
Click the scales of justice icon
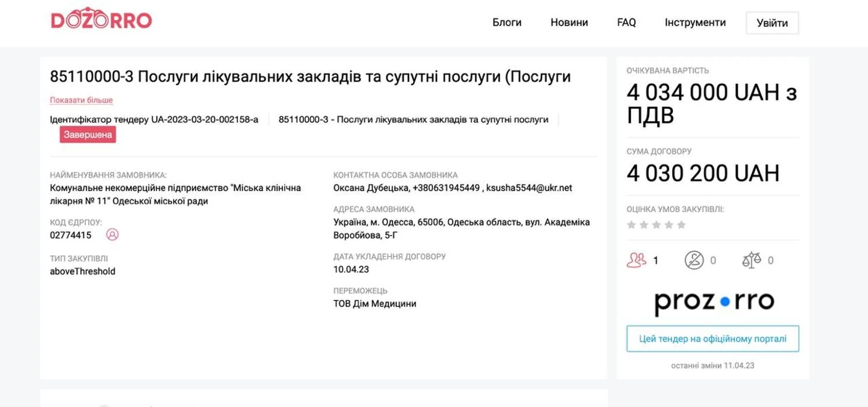751,261
